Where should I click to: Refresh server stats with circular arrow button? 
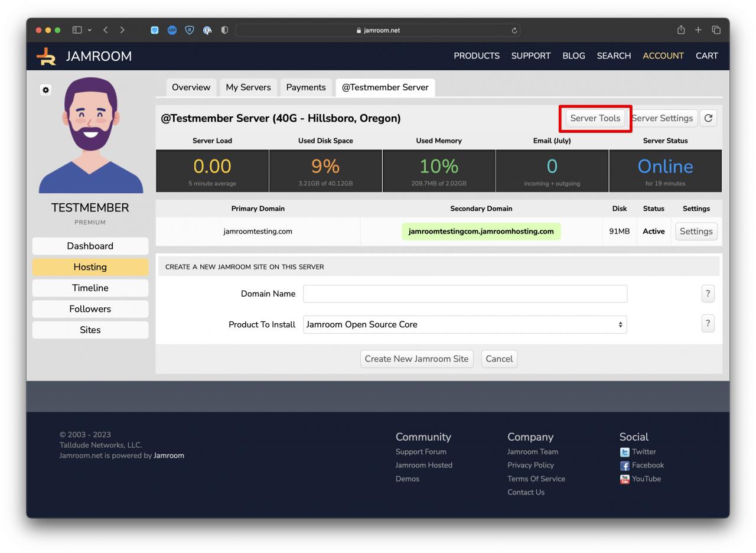[x=708, y=118]
